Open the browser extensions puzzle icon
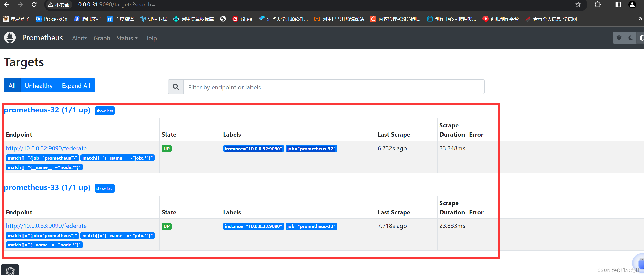The image size is (644, 275). tap(597, 5)
